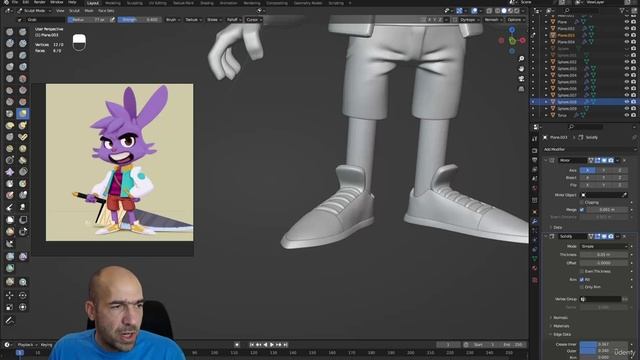Open the Falloff dropdown
This screenshot has width=640, height=360.
tap(233, 20)
